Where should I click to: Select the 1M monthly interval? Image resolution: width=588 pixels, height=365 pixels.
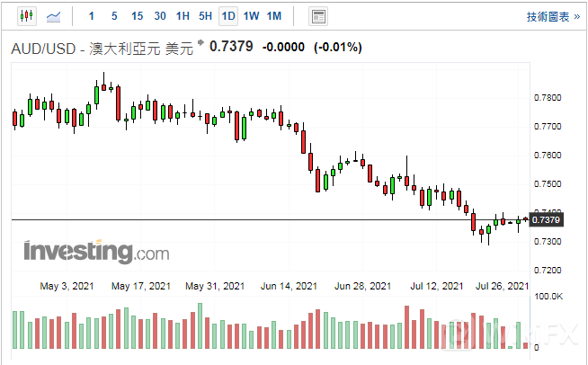[274, 16]
